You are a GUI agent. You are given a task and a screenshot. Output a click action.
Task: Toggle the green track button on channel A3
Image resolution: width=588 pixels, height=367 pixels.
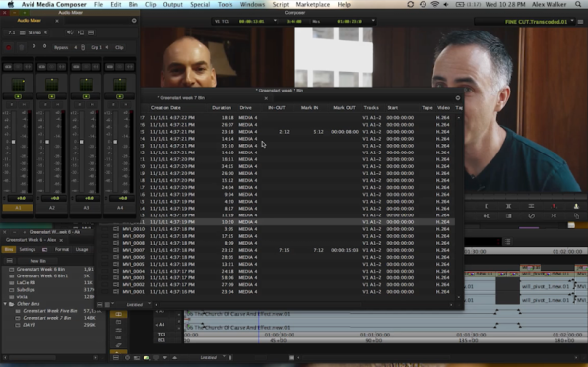[x=86, y=96]
